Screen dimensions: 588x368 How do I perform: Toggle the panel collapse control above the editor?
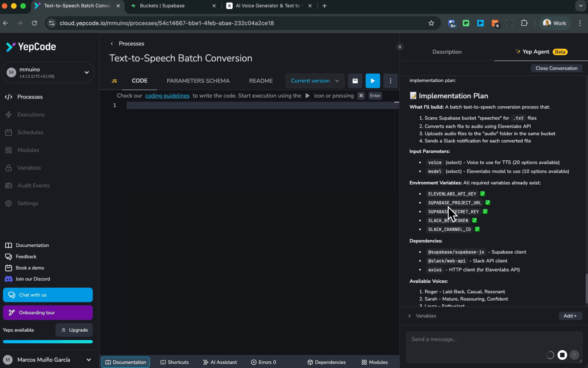[399, 47]
